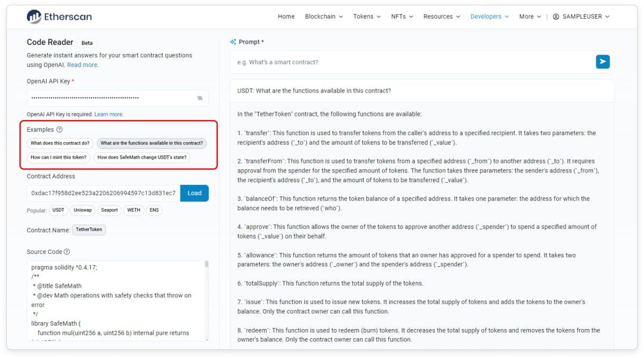Choose 'How can I mint this token?' example
The height and width of the screenshot is (358, 644).
[x=58, y=158]
